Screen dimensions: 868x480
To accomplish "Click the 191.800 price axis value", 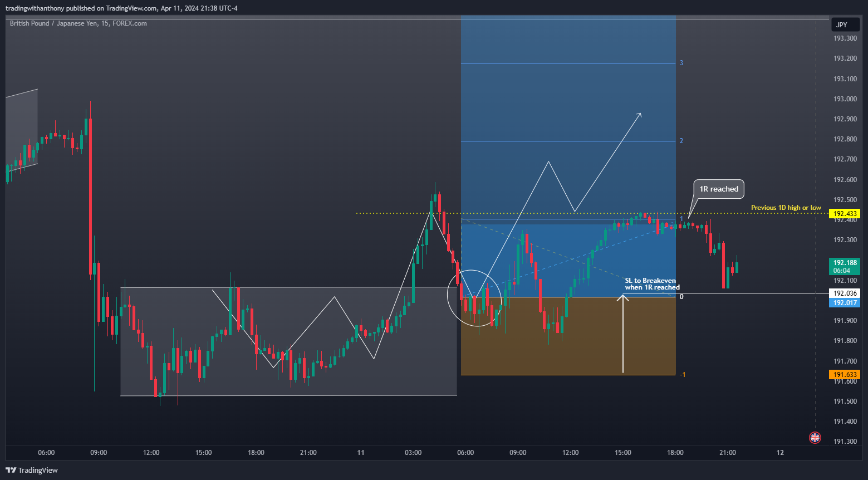I will point(845,341).
